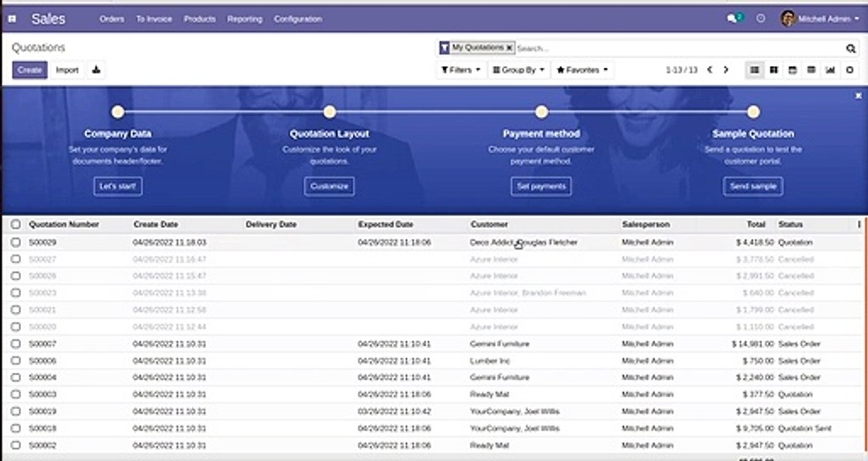Sort by Customer column header
Viewport: 868px width, 461px height.
489,224
